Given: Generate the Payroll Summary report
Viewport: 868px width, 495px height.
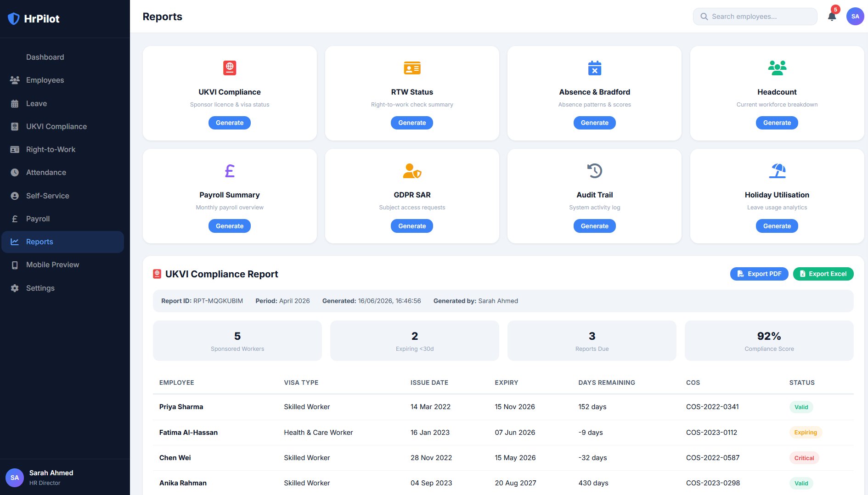Looking at the screenshot, I should pyautogui.click(x=230, y=226).
